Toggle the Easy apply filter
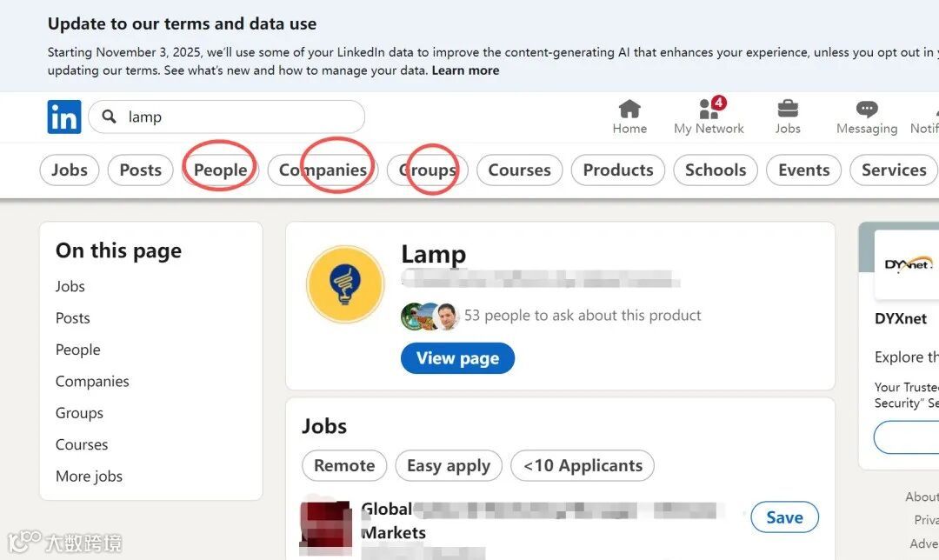 (x=449, y=466)
